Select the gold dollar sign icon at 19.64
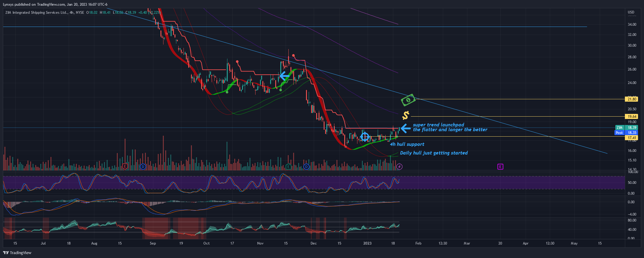 click(x=406, y=115)
